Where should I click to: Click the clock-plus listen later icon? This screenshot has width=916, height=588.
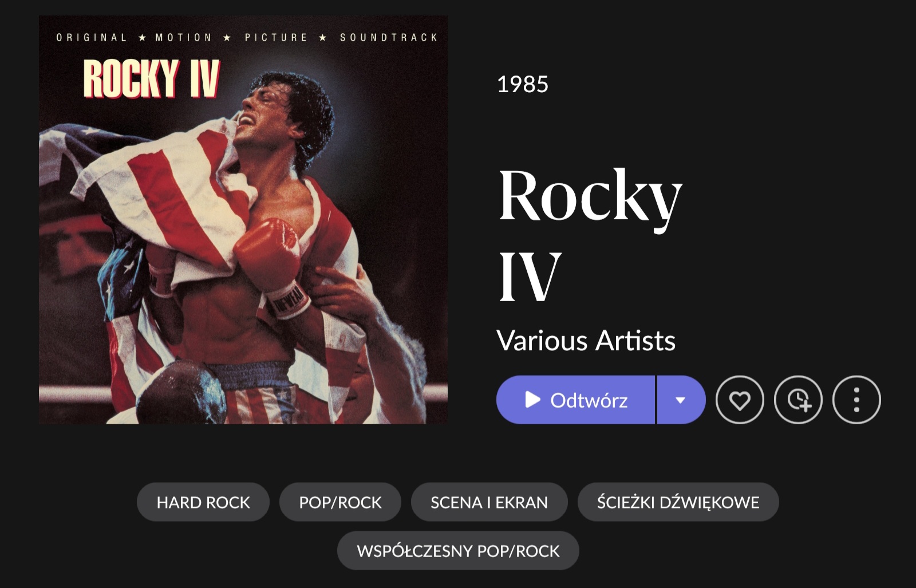[798, 400]
